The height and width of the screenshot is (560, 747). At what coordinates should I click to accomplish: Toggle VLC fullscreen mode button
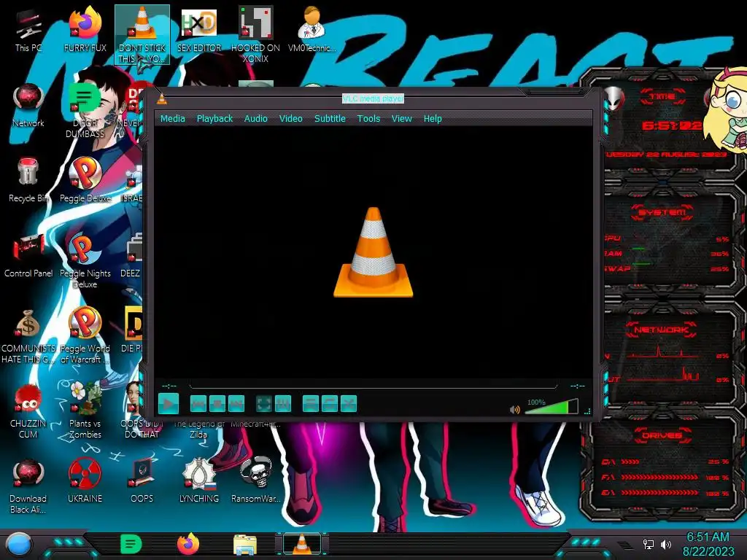[264, 404]
